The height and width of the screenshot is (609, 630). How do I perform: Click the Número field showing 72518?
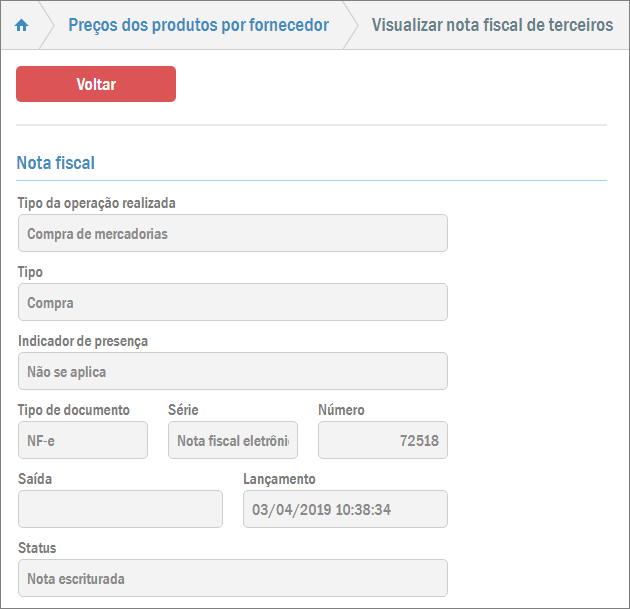382,440
